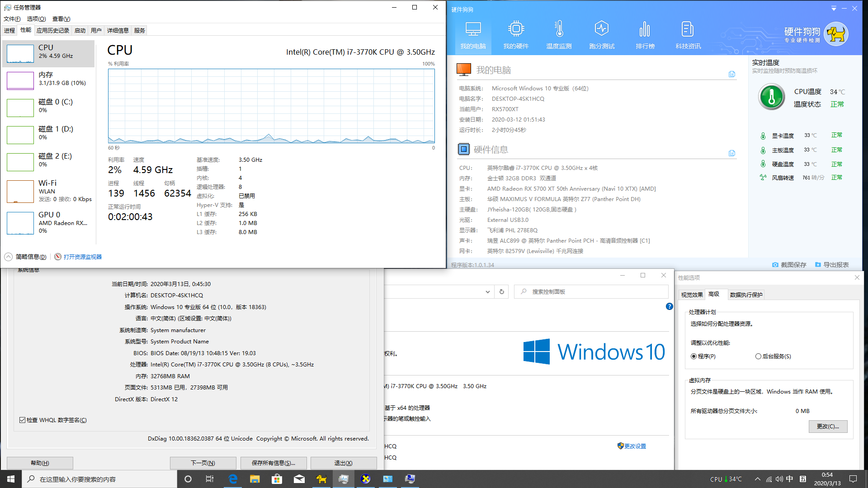The width and height of the screenshot is (868, 488).
Task: Click taskbar search box
Action: tap(99, 479)
